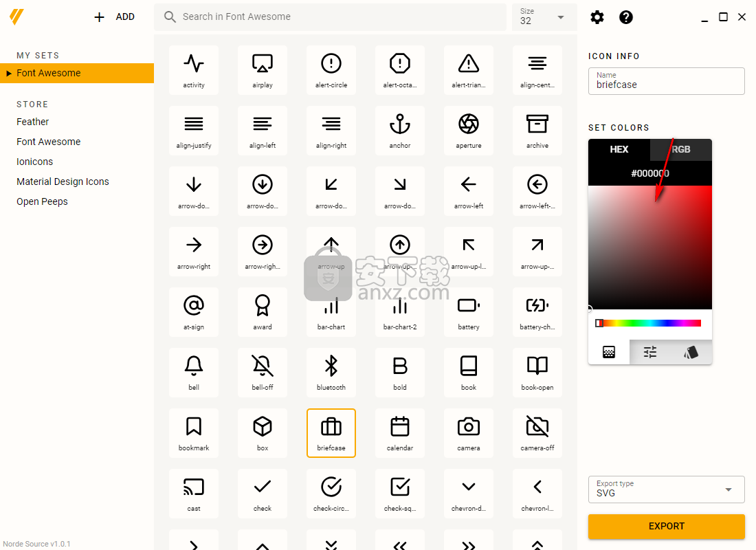Screen dimensions: 756x550
Task: Select the battery-charging icon
Action: pyautogui.click(x=537, y=311)
